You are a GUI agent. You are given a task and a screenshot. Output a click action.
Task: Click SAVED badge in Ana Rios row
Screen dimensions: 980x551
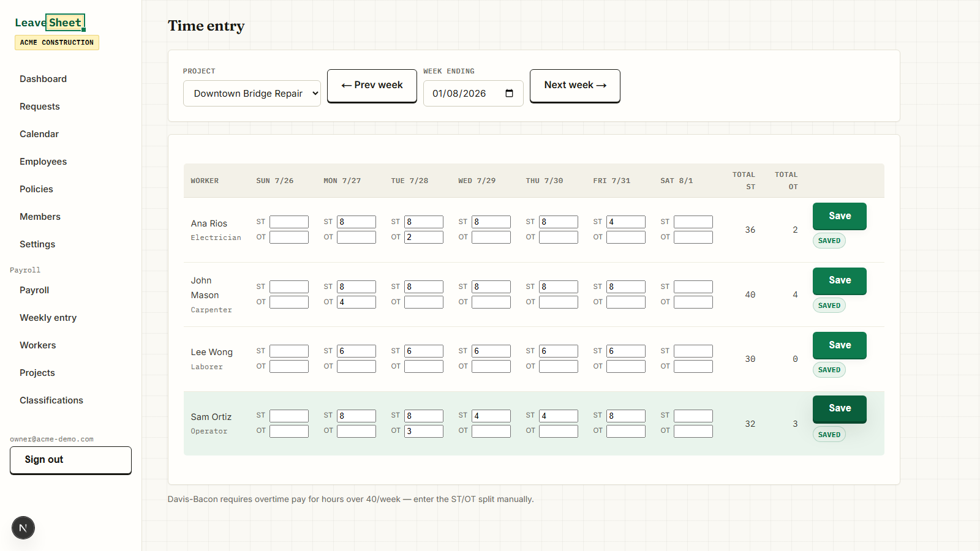(829, 241)
